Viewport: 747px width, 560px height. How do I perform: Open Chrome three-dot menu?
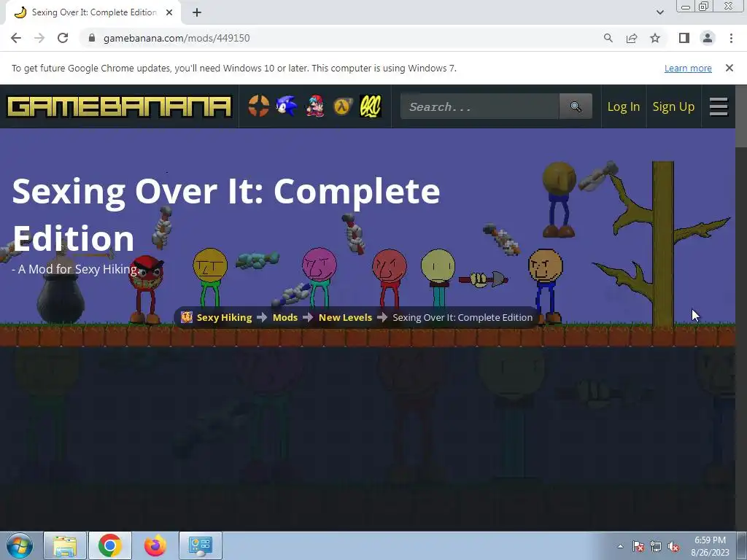731,38
